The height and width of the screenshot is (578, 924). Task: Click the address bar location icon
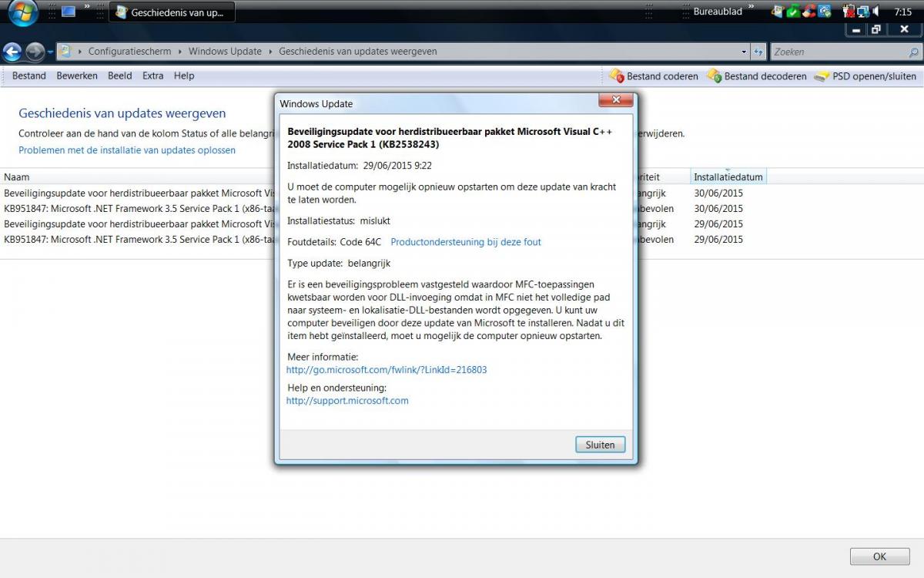click(66, 52)
